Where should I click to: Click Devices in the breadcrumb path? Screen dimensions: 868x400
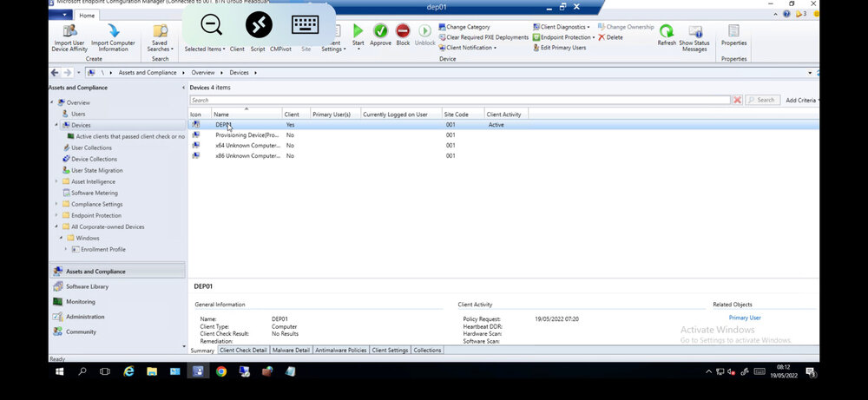(240, 73)
